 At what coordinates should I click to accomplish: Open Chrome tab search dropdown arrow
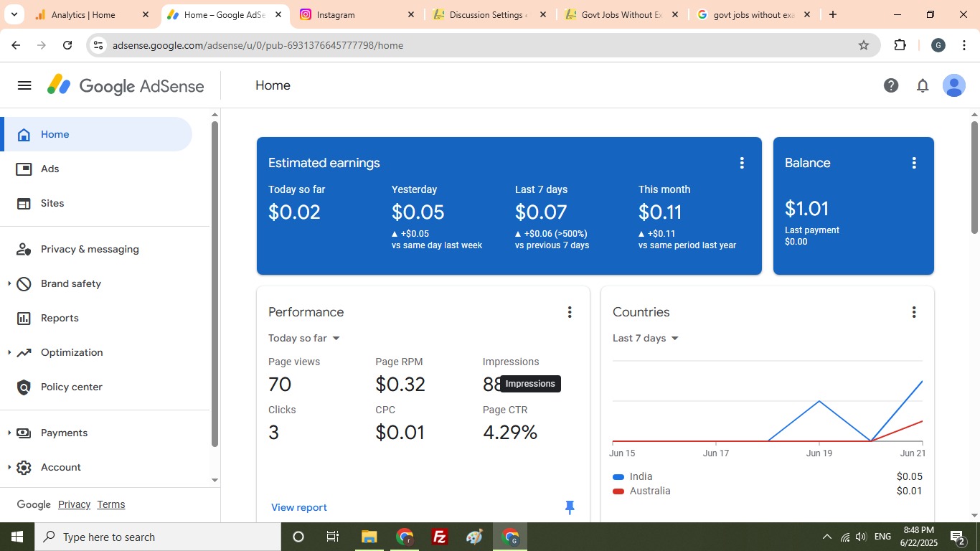point(14,14)
